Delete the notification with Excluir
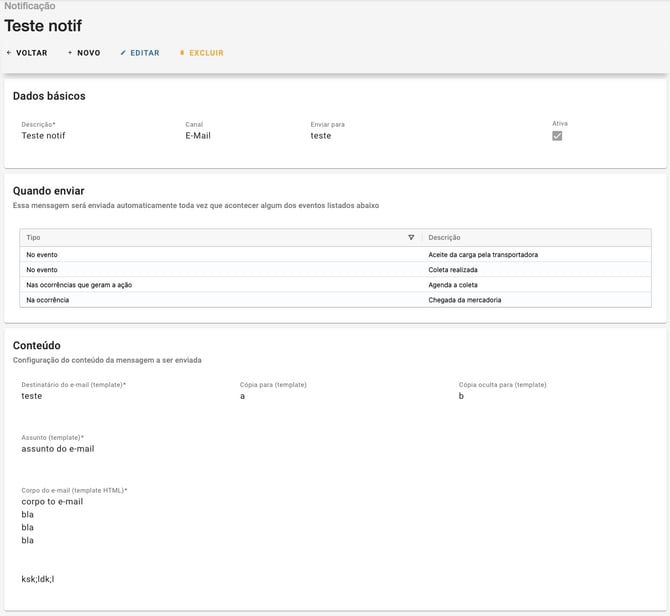The width and height of the screenshot is (670, 616). point(201,53)
